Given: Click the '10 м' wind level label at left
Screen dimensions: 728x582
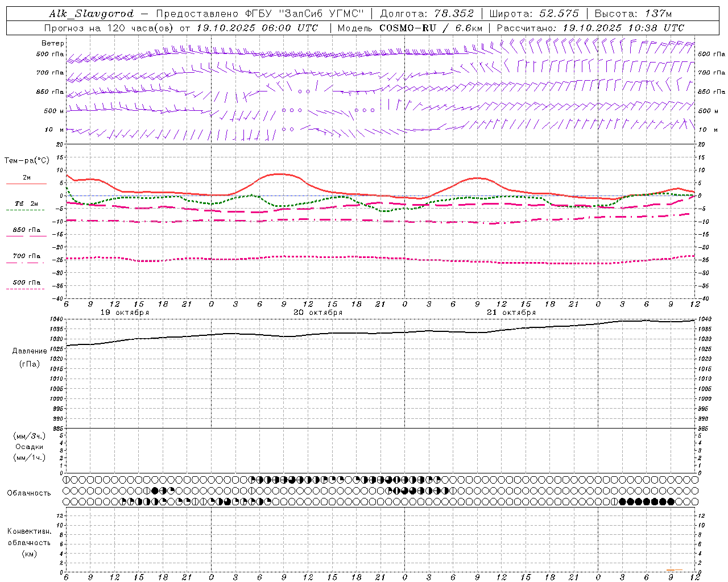Looking at the screenshot, I should (55, 130).
